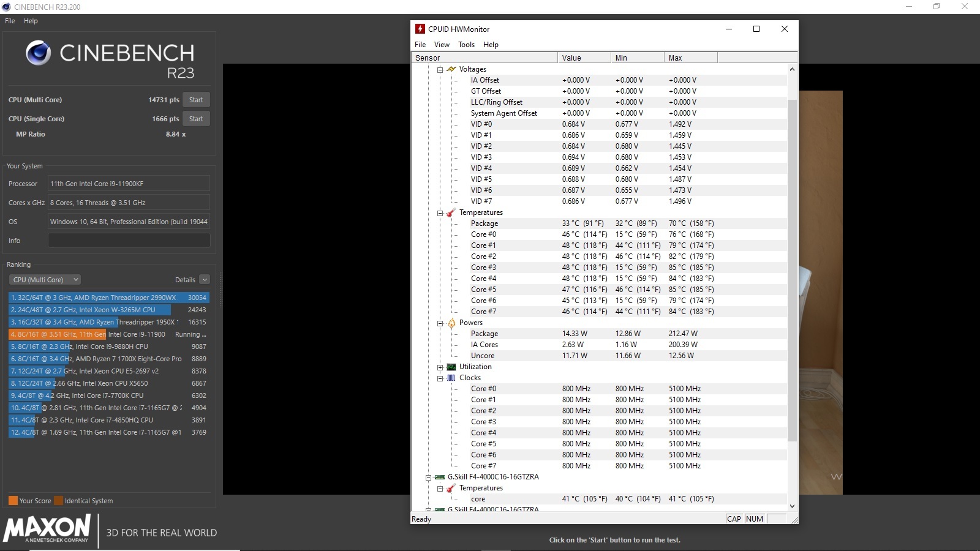Start the CPU (Single Core) test
Image resolution: width=980 pixels, height=551 pixels.
[196, 119]
